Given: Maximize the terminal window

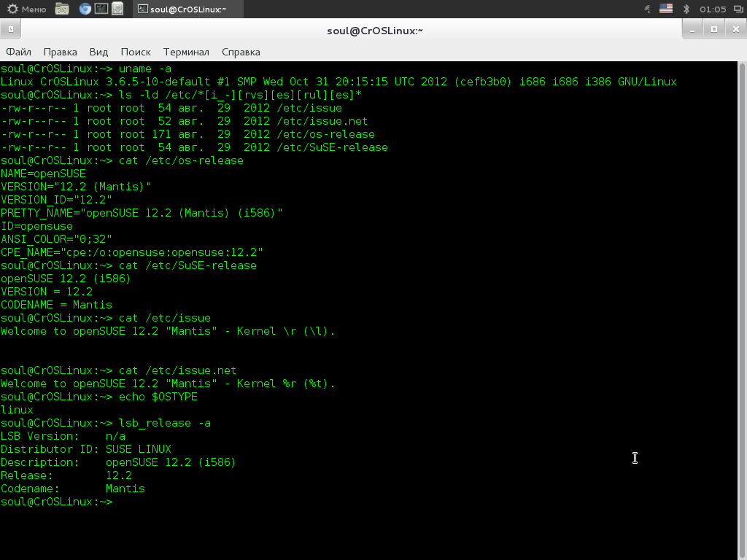Looking at the screenshot, I should (713, 29).
